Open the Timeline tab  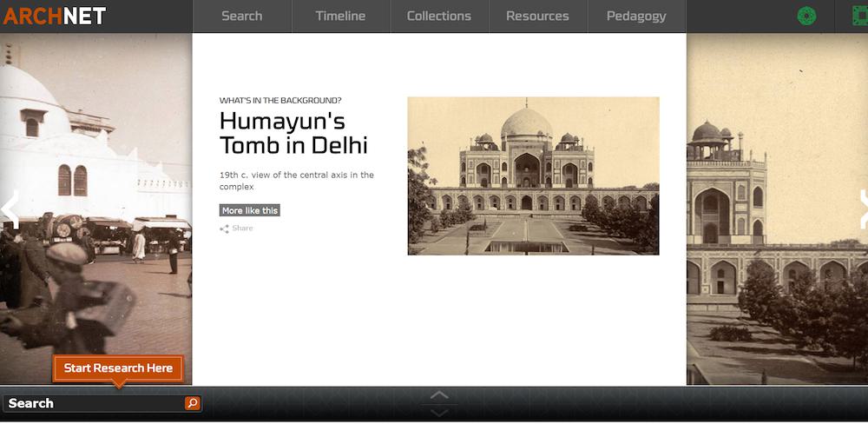pyautogui.click(x=340, y=16)
